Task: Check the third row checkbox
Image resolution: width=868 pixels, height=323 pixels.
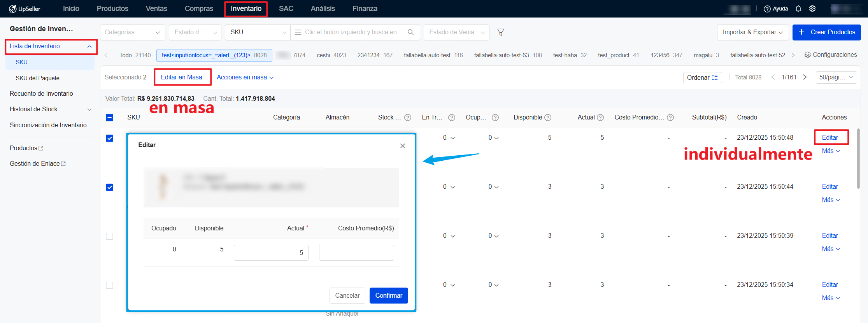Action: 110,236
